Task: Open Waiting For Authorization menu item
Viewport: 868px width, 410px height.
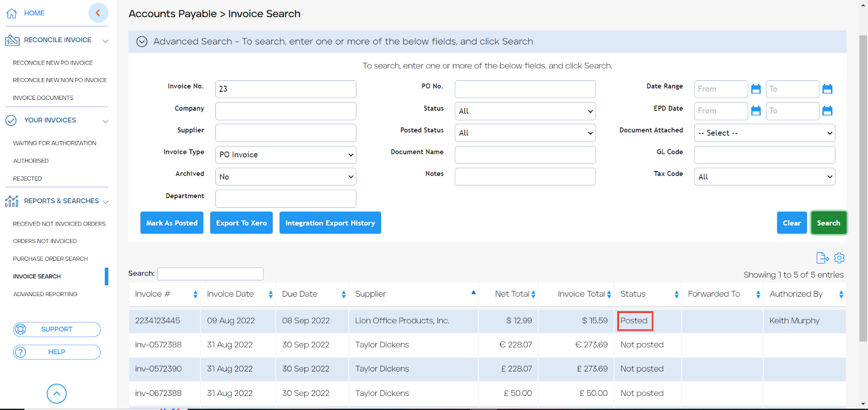Action: tap(54, 143)
